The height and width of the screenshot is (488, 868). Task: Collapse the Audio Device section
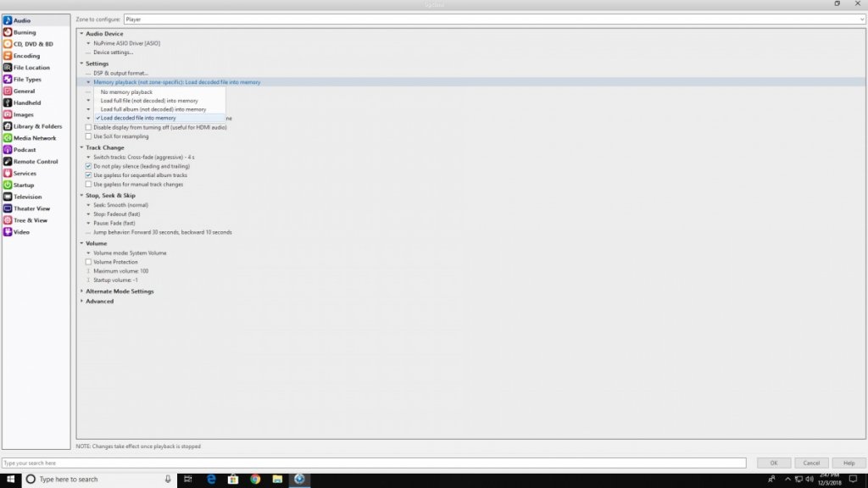(x=81, y=34)
